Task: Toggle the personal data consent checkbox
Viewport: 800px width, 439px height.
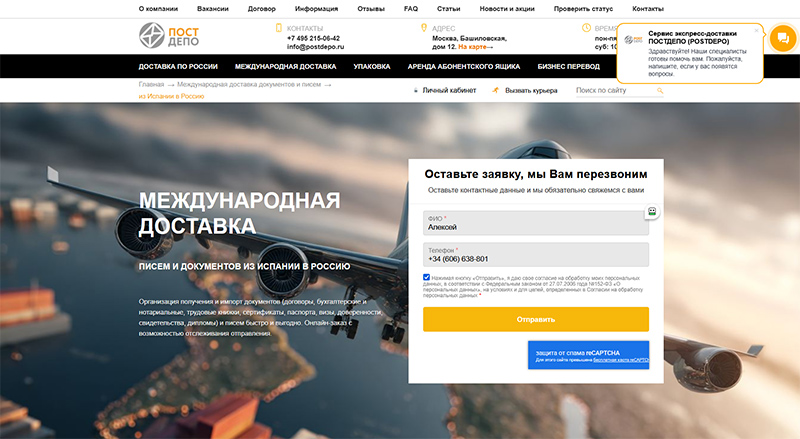Action: click(427, 277)
